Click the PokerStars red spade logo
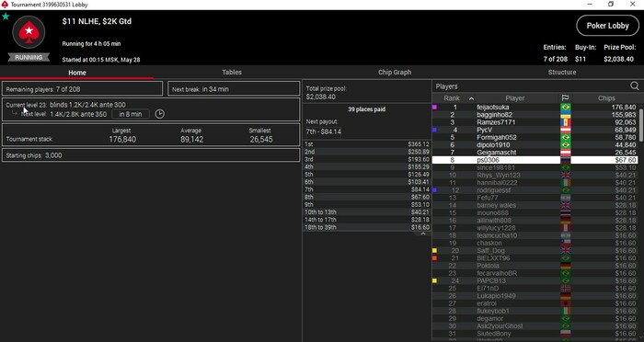The height and width of the screenshot is (342, 644). click(29, 32)
